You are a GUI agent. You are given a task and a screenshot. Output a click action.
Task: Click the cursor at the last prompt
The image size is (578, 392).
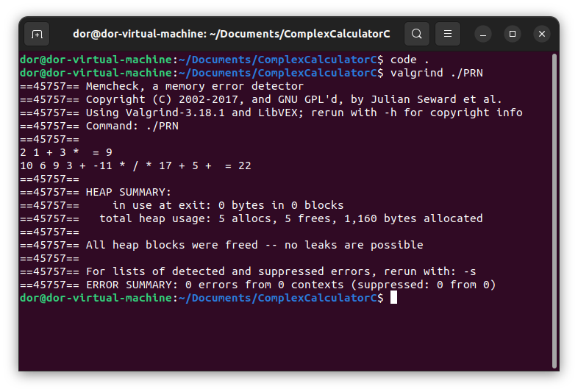(393, 297)
